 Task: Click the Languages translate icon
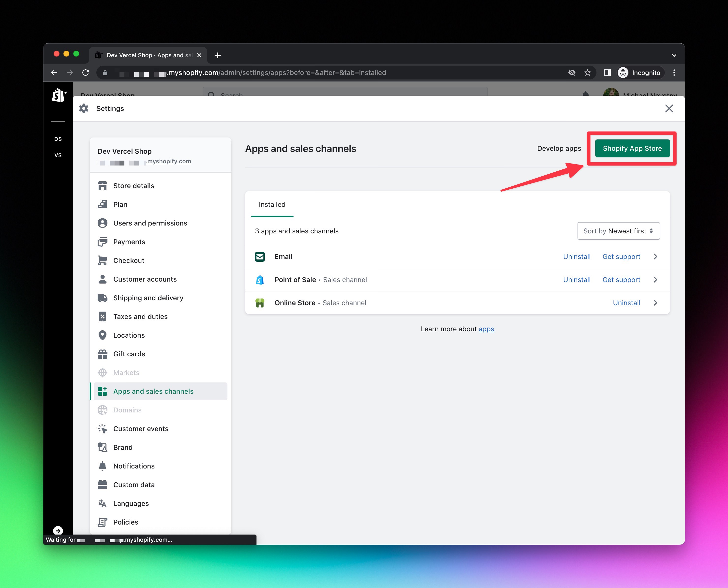(x=102, y=503)
